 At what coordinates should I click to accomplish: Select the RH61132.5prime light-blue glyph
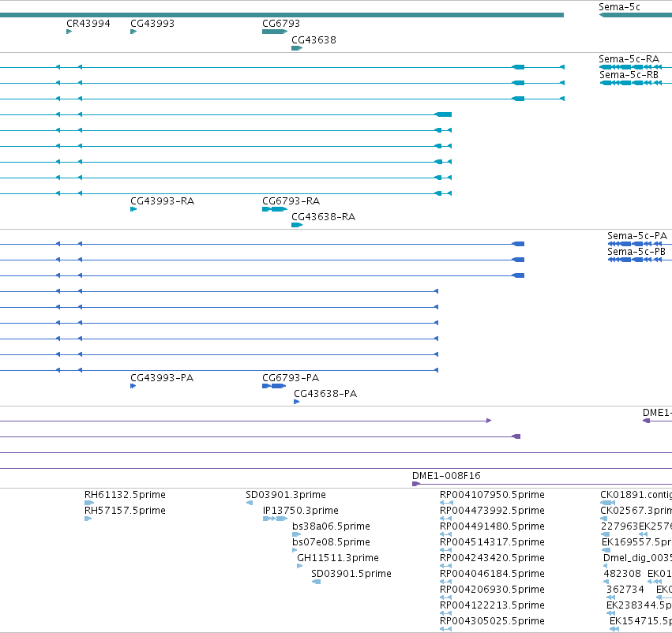(89, 503)
